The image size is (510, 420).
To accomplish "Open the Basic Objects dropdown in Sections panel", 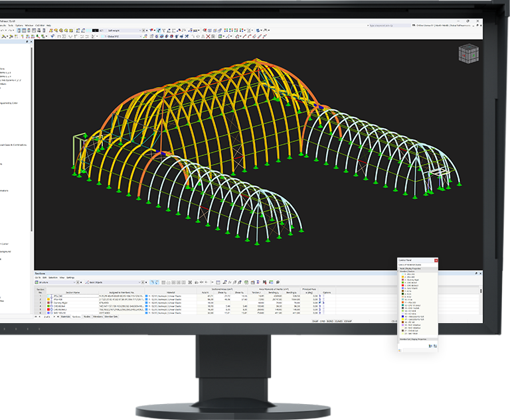I will pyautogui.click(x=113, y=283).
